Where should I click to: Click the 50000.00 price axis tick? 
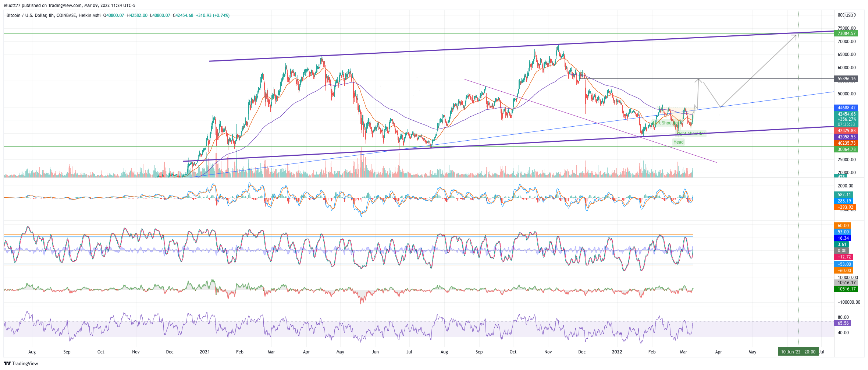coord(847,94)
